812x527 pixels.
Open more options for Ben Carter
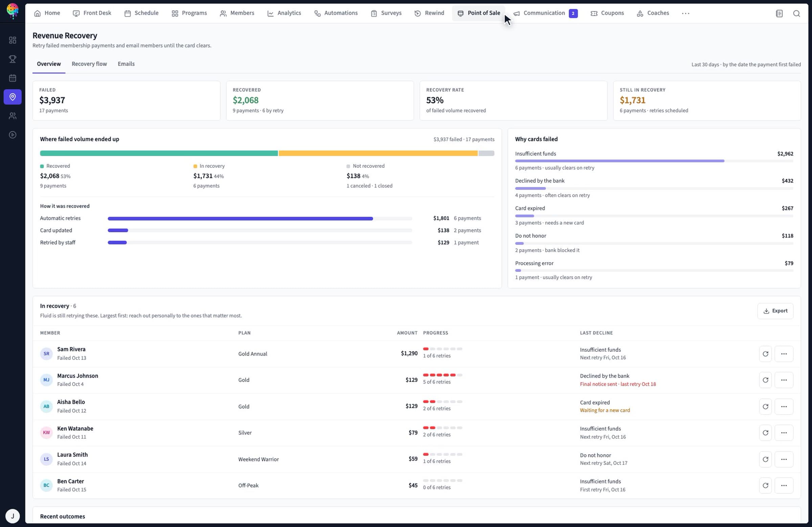pyautogui.click(x=784, y=485)
